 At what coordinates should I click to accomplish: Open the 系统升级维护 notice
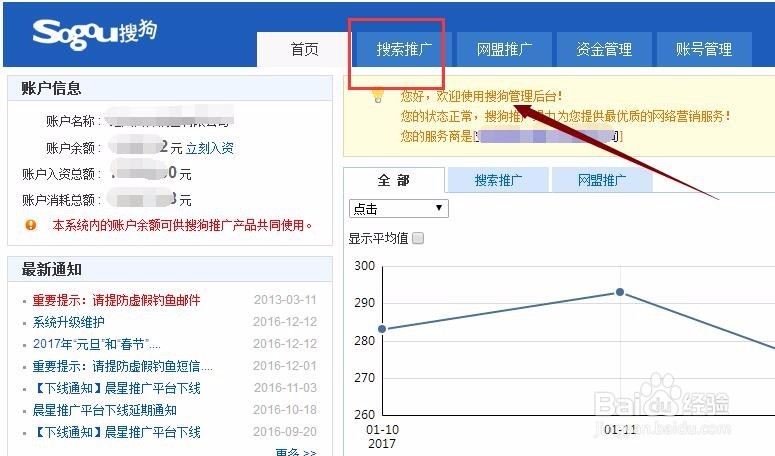tap(68, 322)
